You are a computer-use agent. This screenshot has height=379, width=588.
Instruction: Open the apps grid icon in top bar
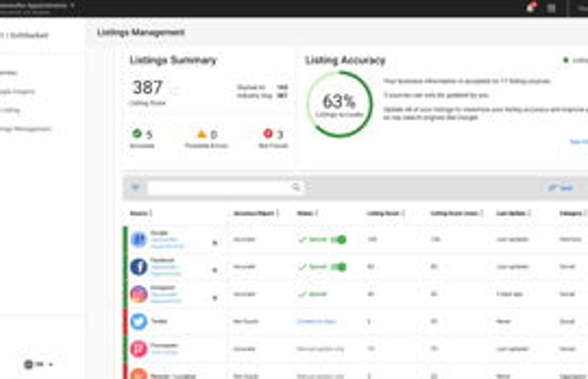coord(551,8)
